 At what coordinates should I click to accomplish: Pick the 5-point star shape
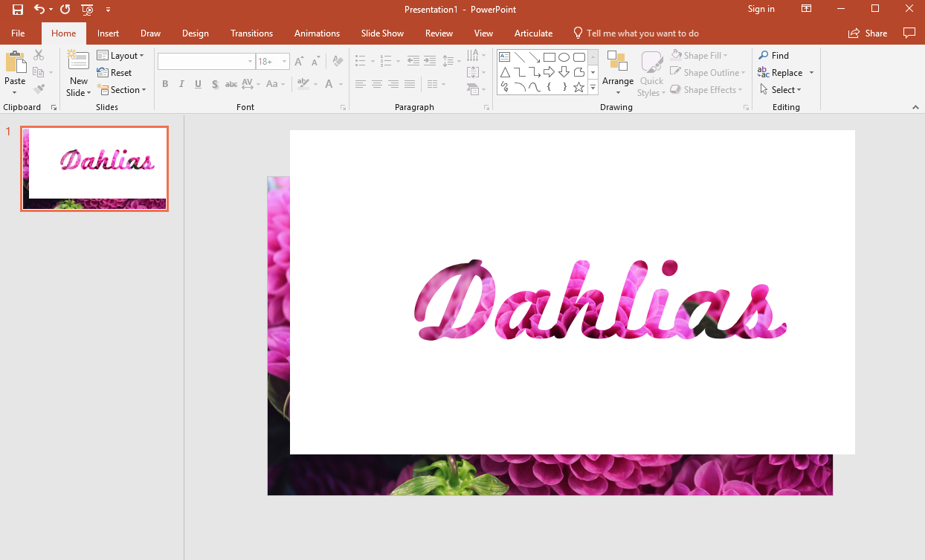(x=578, y=87)
